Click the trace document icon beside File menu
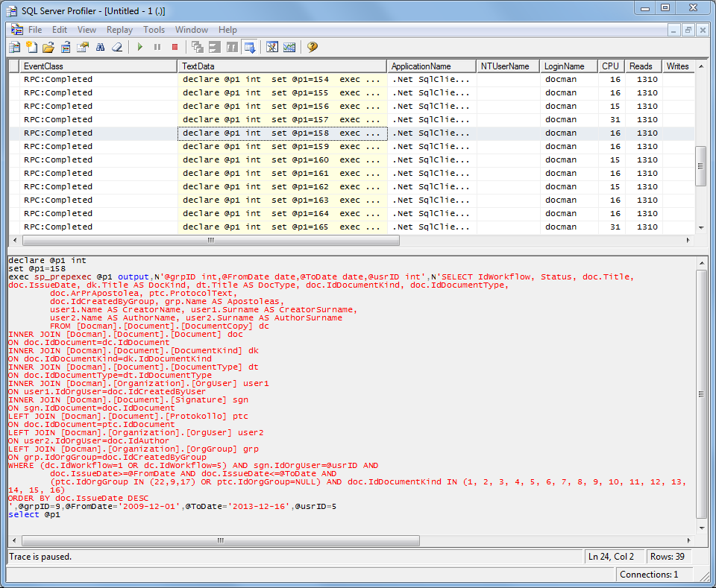 click(17, 30)
